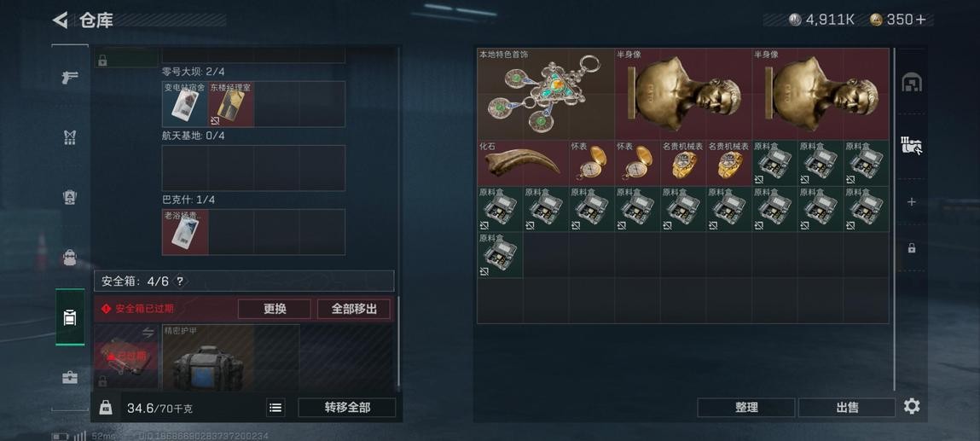980x441 pixels.
Task: Show safe box help via question mark
Action: (x=180, y=281)
